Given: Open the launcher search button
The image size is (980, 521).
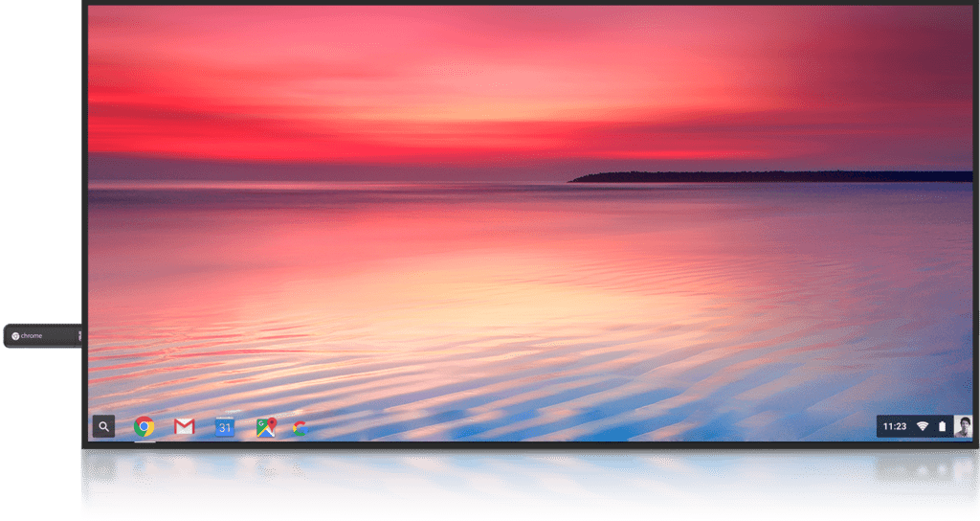Looking at the screenshot, I should point(103,426).
